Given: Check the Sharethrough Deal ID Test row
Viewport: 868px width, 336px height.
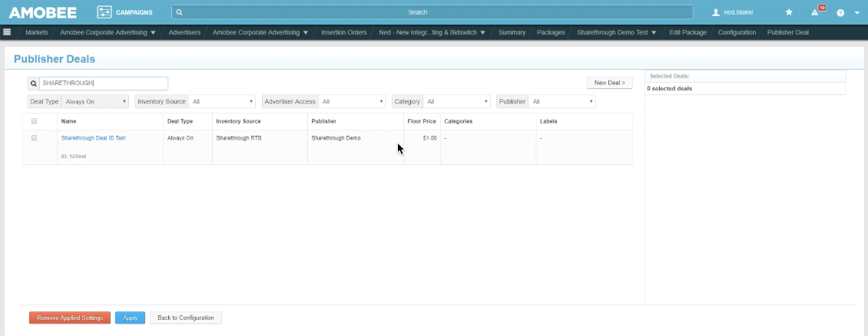Looking at the screenshot, I should [x=35, y=137].
